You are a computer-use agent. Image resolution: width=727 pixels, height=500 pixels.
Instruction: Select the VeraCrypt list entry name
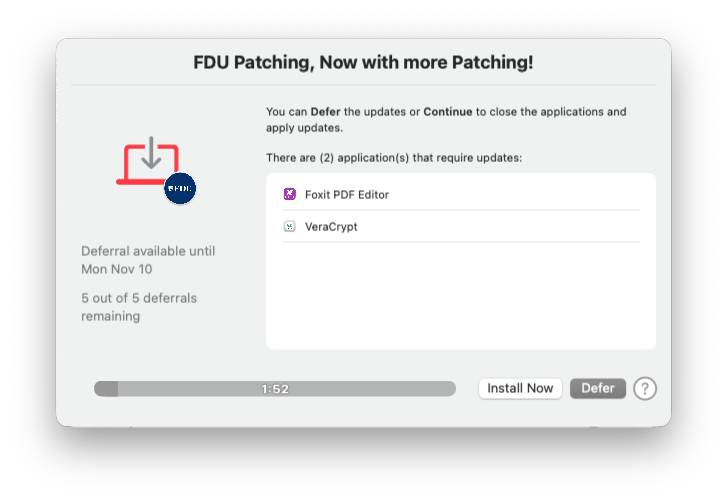coord(331,226)
